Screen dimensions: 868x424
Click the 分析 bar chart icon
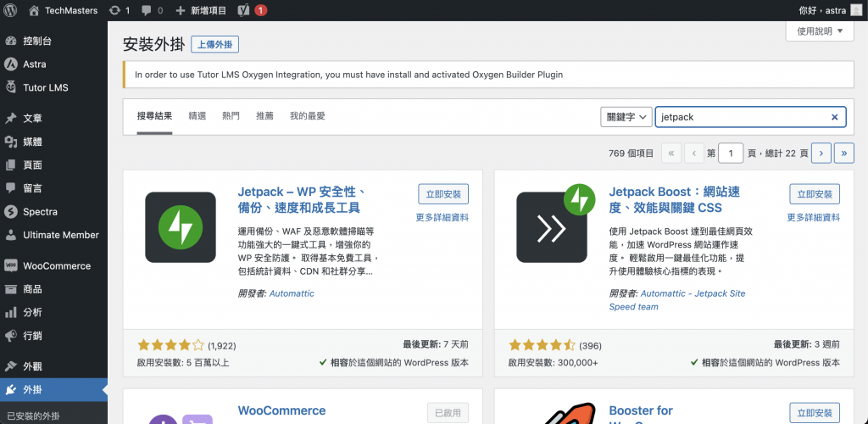click(x=10, y=312)
